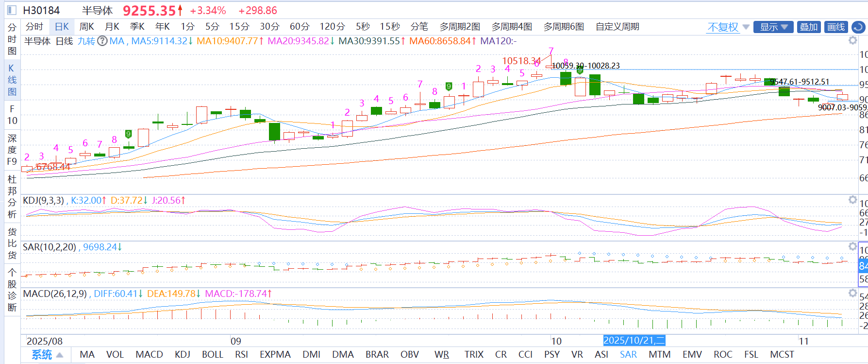The width and height of the screenshot is (868, 364).
Task: Select the 5秒 period
Action: pyautogui.click(x=363, y=27)
